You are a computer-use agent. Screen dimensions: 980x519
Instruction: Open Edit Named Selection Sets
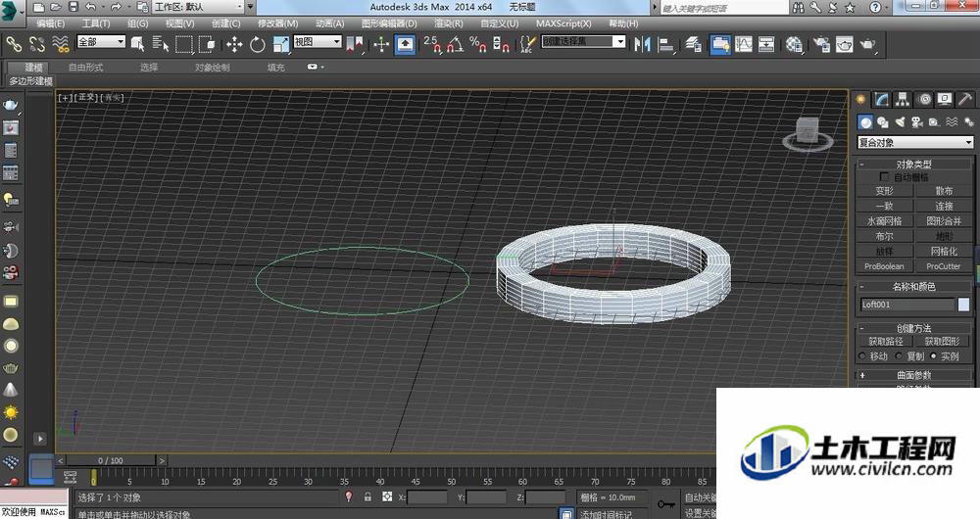[528, 44]
